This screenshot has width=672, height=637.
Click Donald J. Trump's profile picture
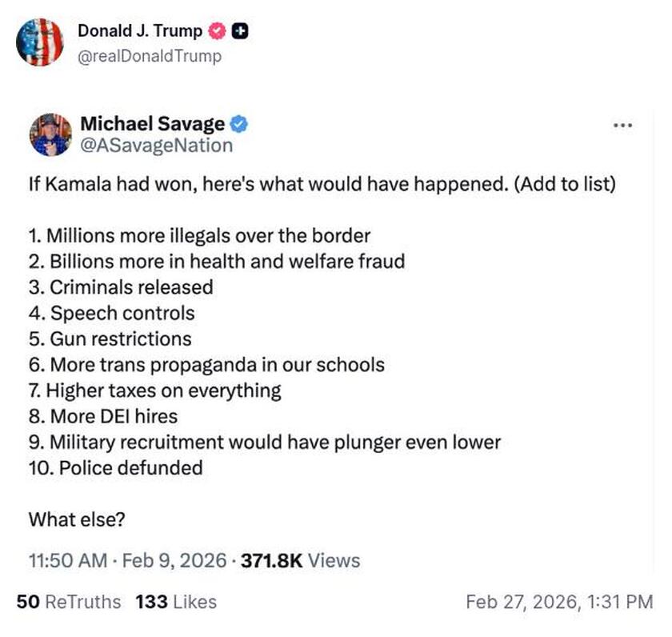[40, 42]
